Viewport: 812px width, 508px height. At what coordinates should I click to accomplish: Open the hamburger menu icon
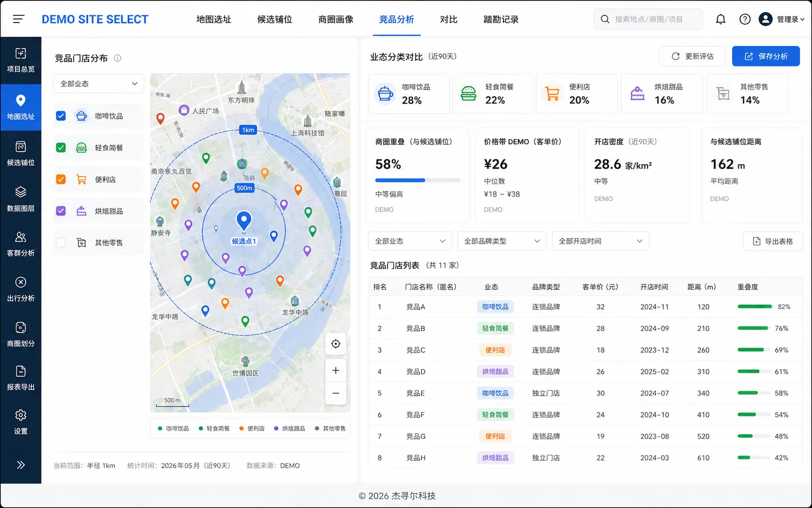coord(18,19)
